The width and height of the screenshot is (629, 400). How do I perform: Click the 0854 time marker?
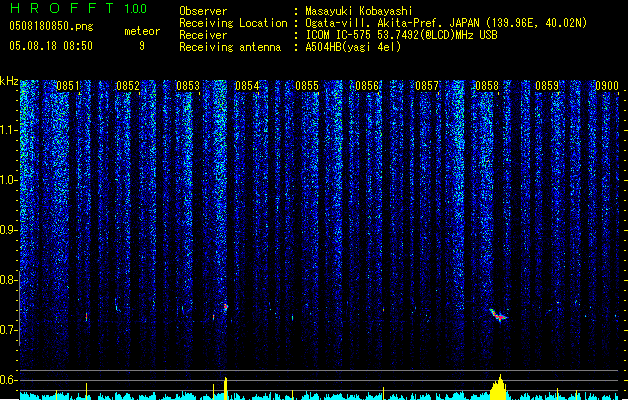(247, 86)
